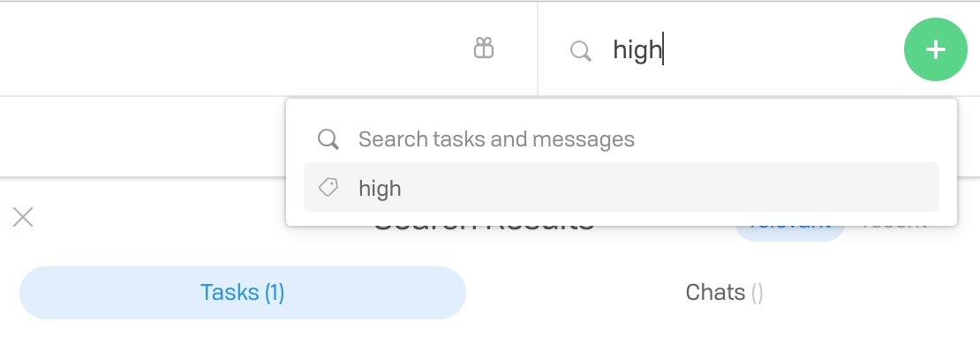Image resolution: width=980 pixels, height=351 pixels.
Task: Click the green plus add button
Action: (x=935, y=49)
